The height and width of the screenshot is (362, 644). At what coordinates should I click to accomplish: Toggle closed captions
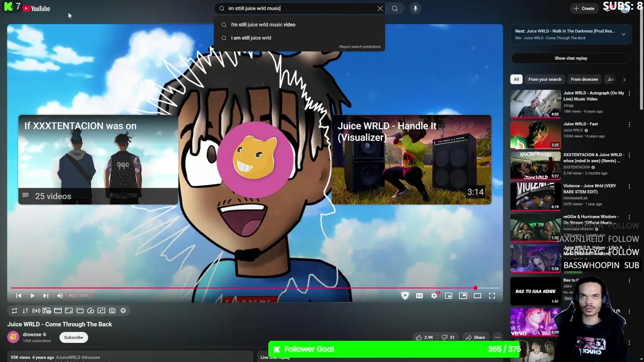[x=420, y=296]
